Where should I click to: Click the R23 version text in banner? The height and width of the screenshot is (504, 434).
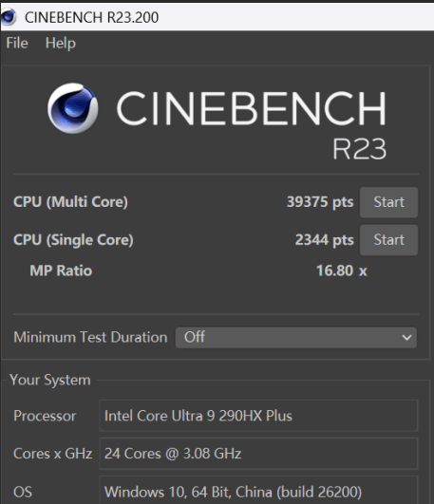[x=359, y=148]
